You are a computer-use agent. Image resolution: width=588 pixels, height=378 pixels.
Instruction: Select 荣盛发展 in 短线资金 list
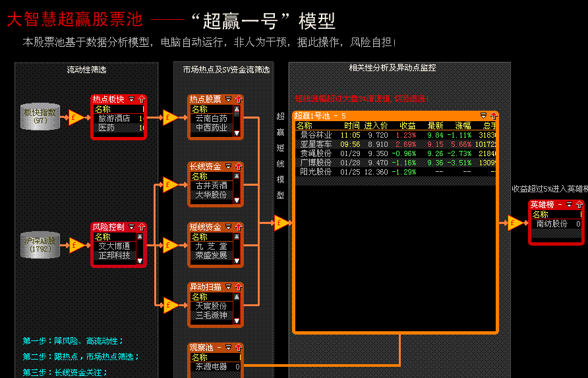(212, 256)
